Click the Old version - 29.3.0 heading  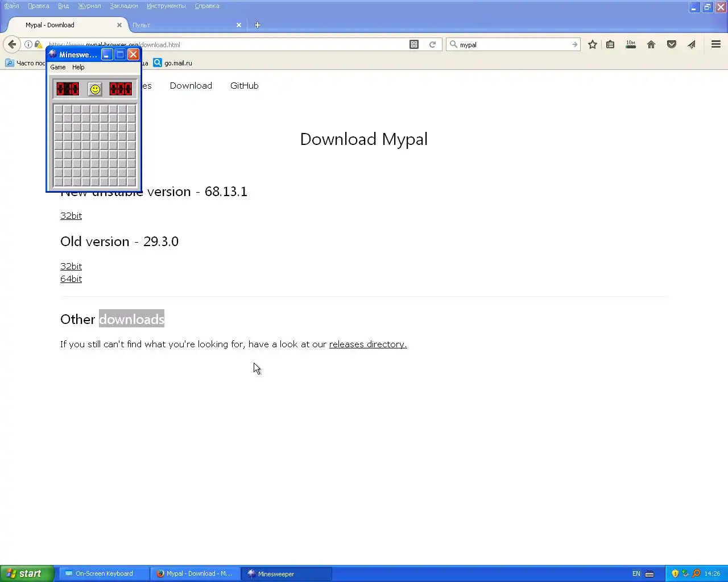click(119, 242)
